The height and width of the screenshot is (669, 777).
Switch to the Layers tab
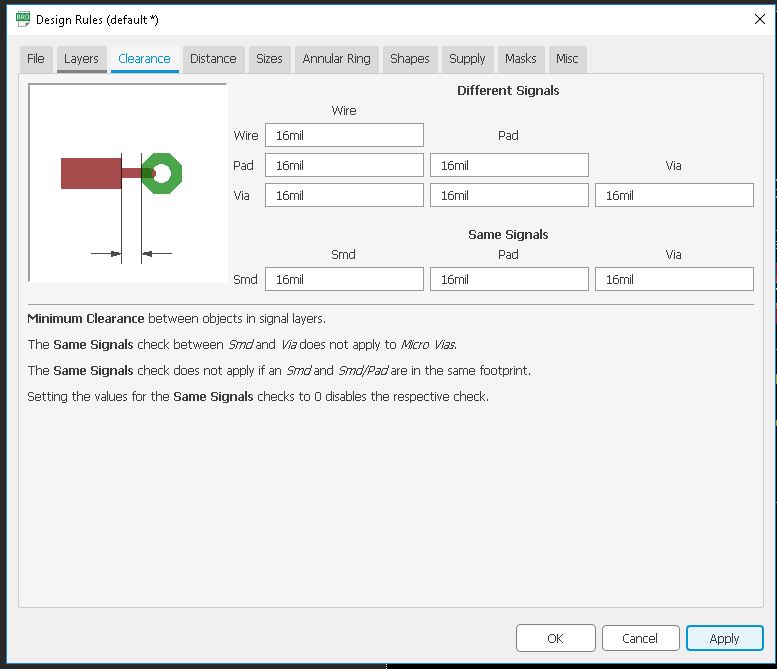coord(81,59)
